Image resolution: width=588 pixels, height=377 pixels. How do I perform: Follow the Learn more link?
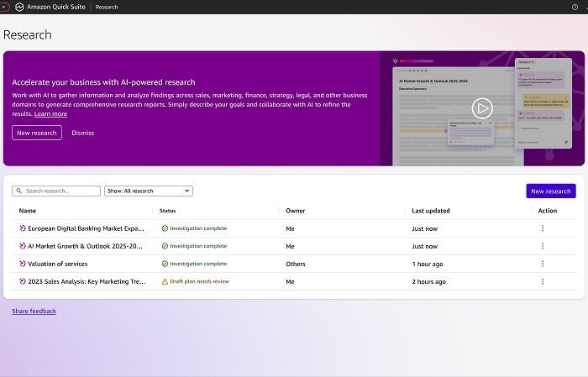tap(50, 113)
